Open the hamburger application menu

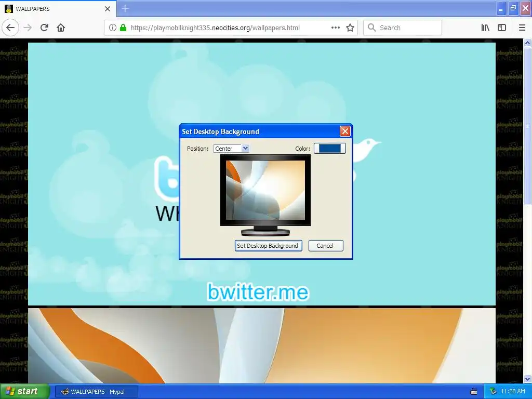tap(522, 28)
